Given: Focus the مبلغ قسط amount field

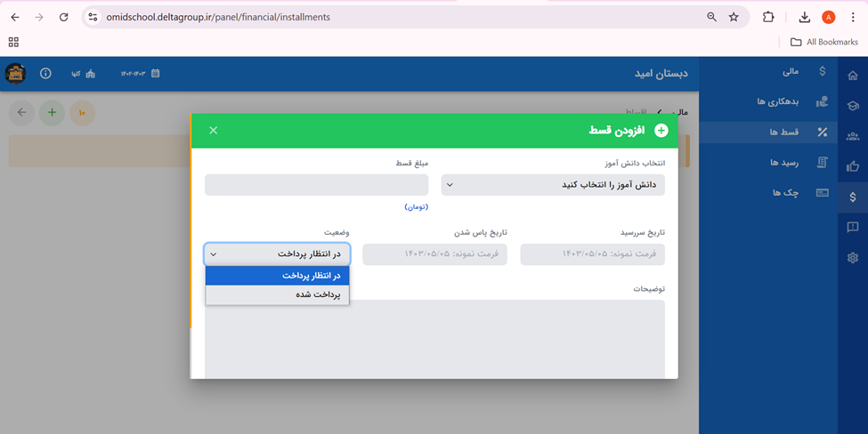Looking at the screenshot, I should point(317,185).
